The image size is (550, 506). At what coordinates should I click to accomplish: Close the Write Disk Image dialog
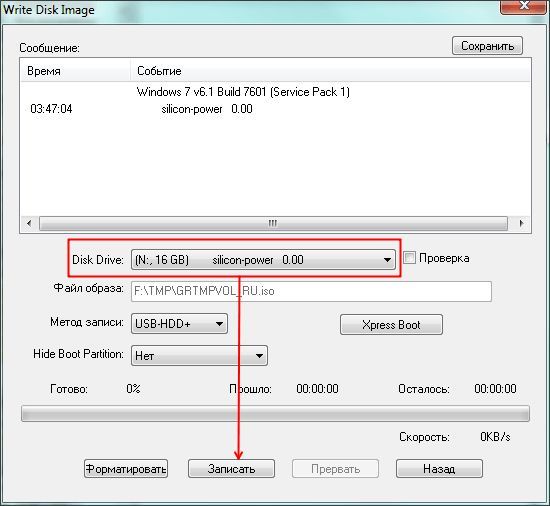(x=523, y=6)
